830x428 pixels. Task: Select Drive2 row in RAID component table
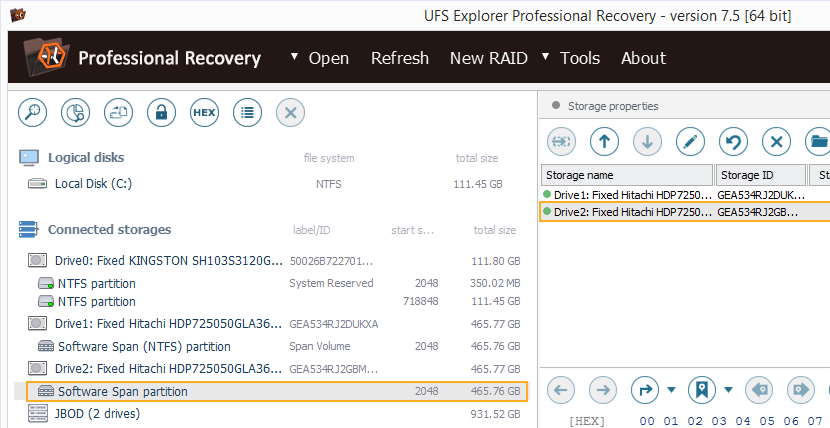point(685,212)
